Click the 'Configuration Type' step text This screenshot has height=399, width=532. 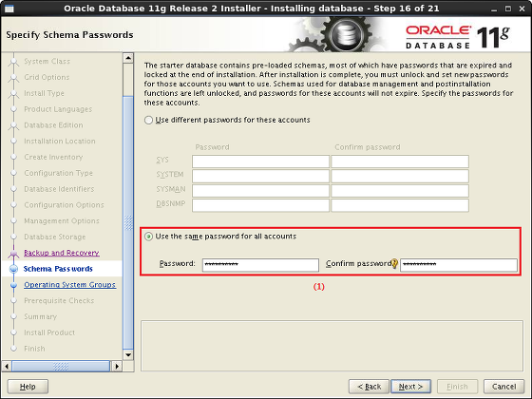tap(58, 173)
